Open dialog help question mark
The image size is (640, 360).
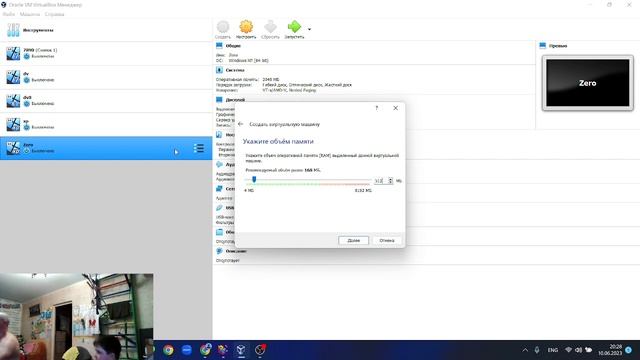(x=377, y=108)
